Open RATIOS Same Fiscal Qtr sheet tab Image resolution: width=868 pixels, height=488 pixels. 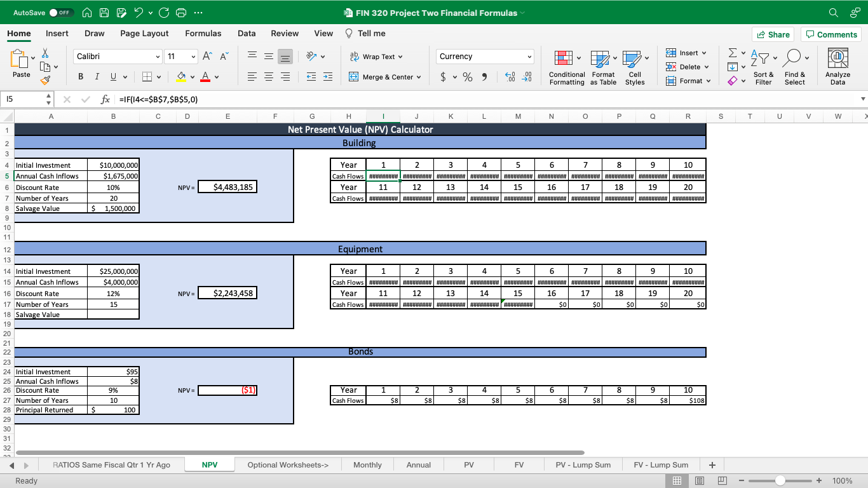[x=111, y=465]
